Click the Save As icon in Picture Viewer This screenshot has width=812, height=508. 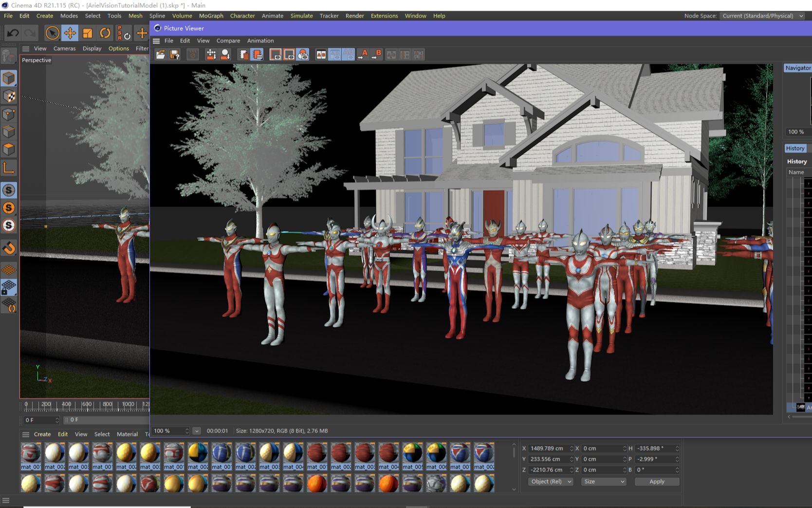[174, 54]
